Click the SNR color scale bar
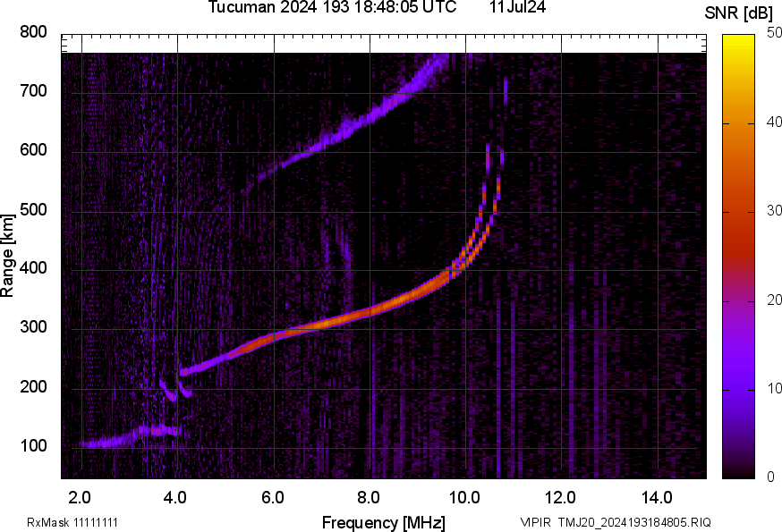The width and height of the screenshot is (782, 532). [739, 257]
